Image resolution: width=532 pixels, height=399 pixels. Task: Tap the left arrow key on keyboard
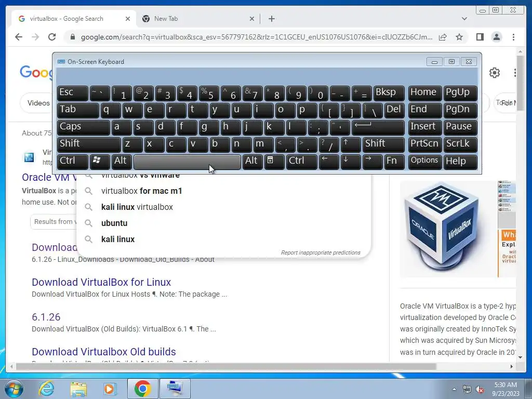pyautogui.click(x=329, y=162)
